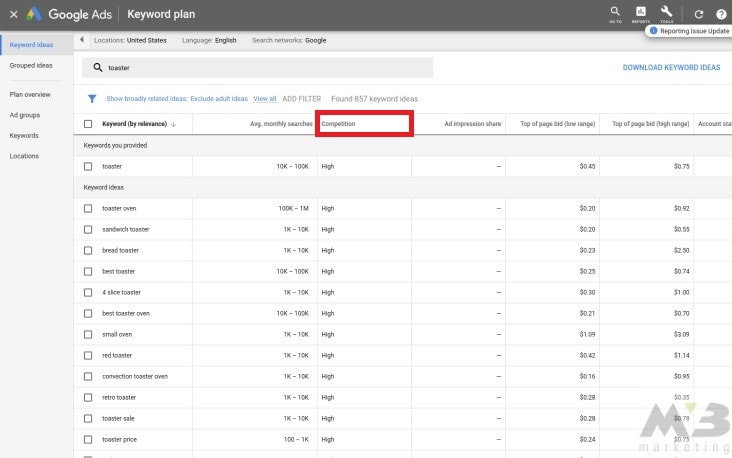Check the bread toaster row
The width and height of the screenshot is (732, 458).
(x=88, y=250)
